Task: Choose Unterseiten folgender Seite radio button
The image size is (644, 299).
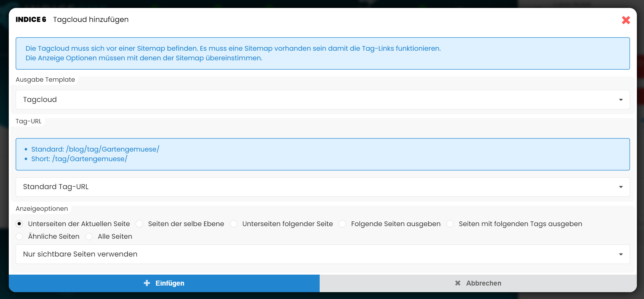Action: [234, 224]
